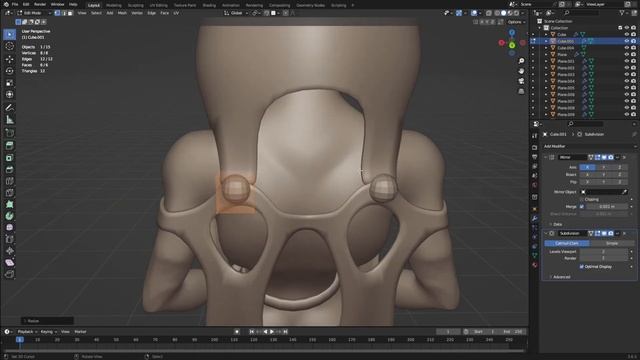Jump to the timeline end frame button
The height and width of the screenshot is (360, 640).
pos(285,332)
